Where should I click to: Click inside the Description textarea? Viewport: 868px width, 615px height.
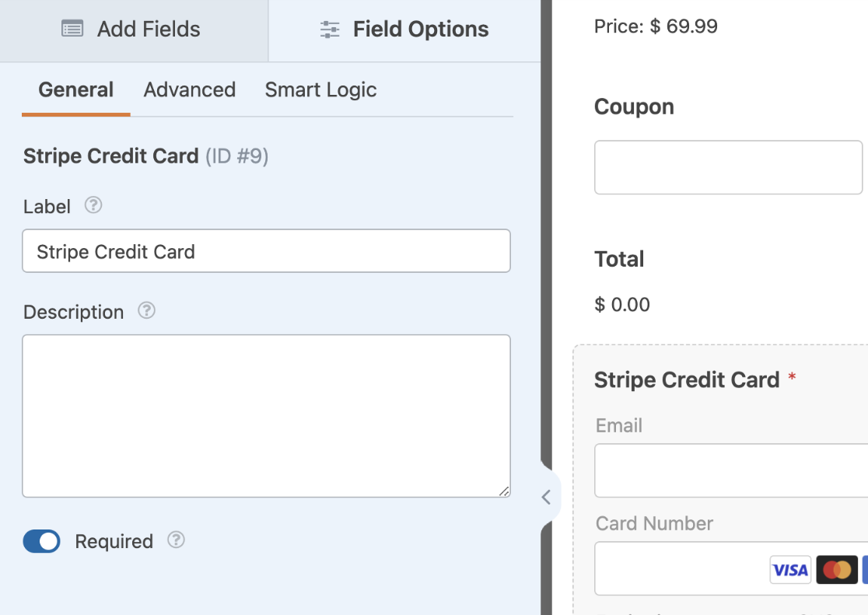266,416
